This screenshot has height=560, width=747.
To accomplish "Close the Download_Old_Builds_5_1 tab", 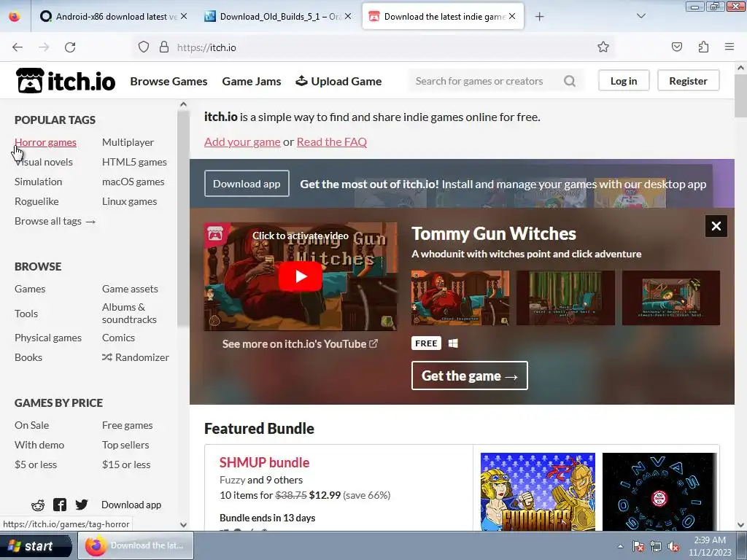I will pyautogui.click(x=348, y=16).
